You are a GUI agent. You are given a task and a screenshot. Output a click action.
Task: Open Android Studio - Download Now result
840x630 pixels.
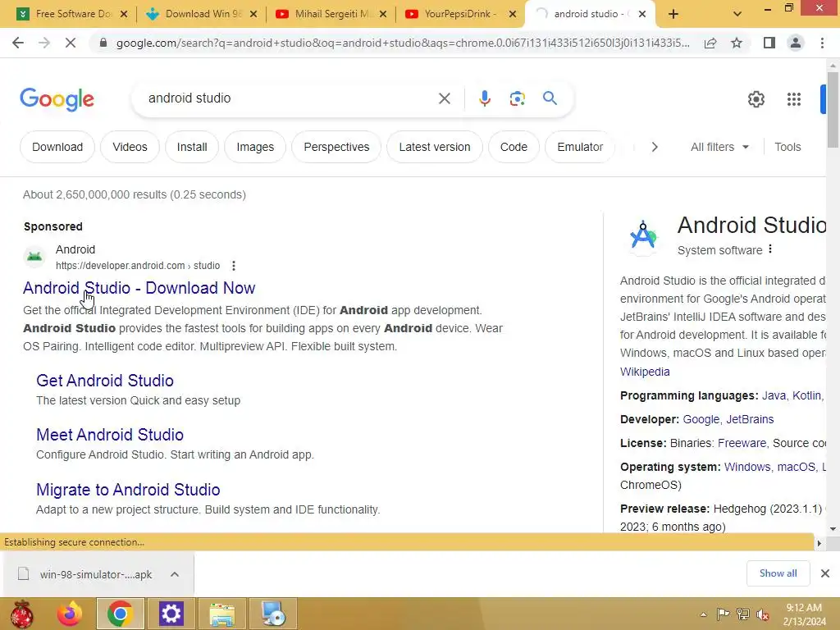(139, 288)
